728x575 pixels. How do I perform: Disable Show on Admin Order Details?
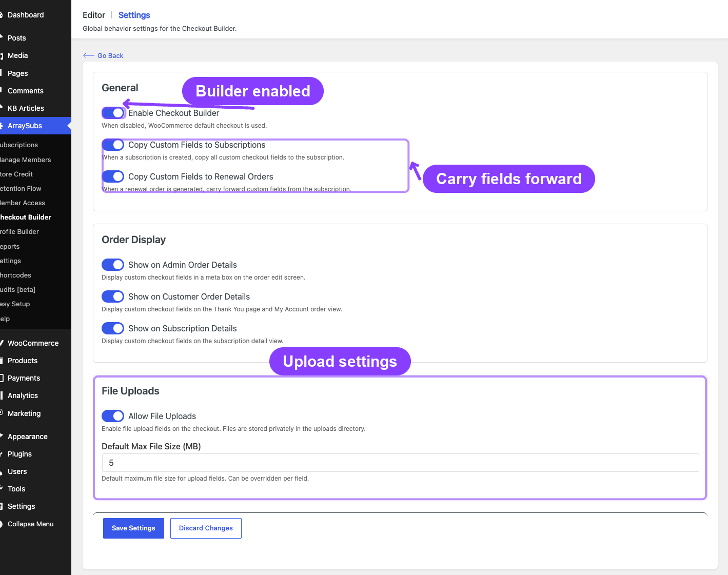pyautogui.click(x=113, y=265)
